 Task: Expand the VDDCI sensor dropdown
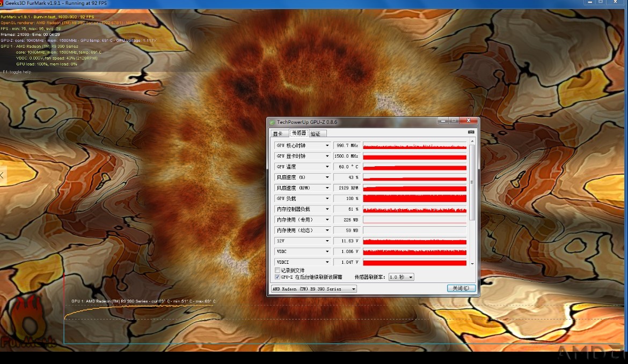[327, 262]
